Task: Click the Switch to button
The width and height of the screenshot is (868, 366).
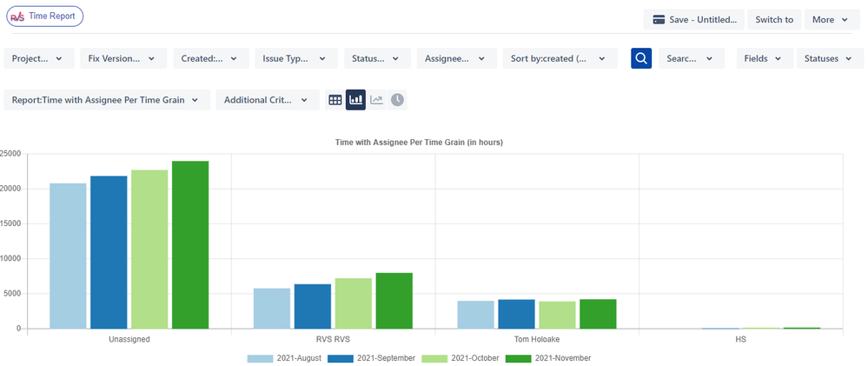Action: [x=774, y=19]
